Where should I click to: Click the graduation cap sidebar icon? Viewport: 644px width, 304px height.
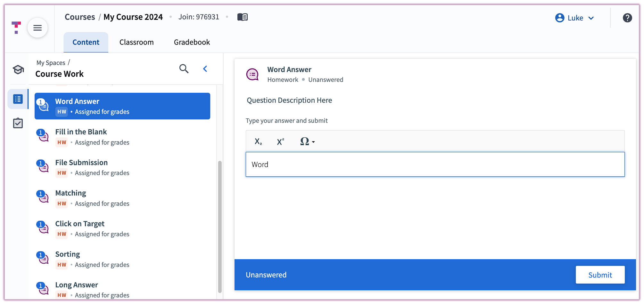tap(18, 69)
